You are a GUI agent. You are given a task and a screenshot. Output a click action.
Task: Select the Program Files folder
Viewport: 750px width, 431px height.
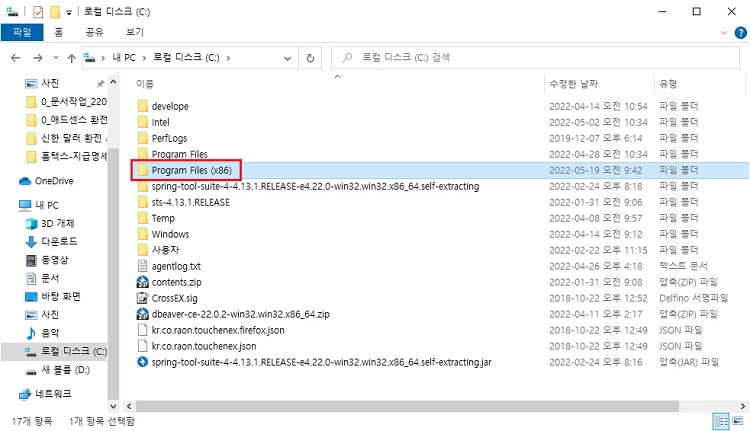179,154
